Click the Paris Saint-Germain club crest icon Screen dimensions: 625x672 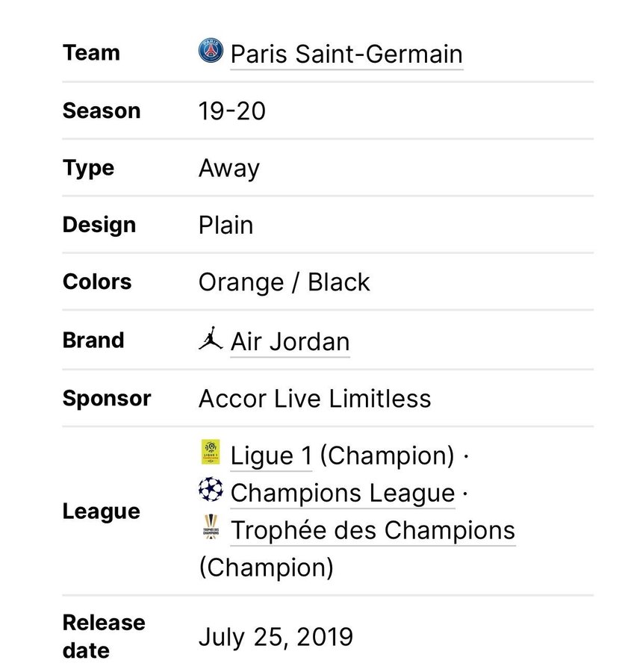[x=211, y=53]
